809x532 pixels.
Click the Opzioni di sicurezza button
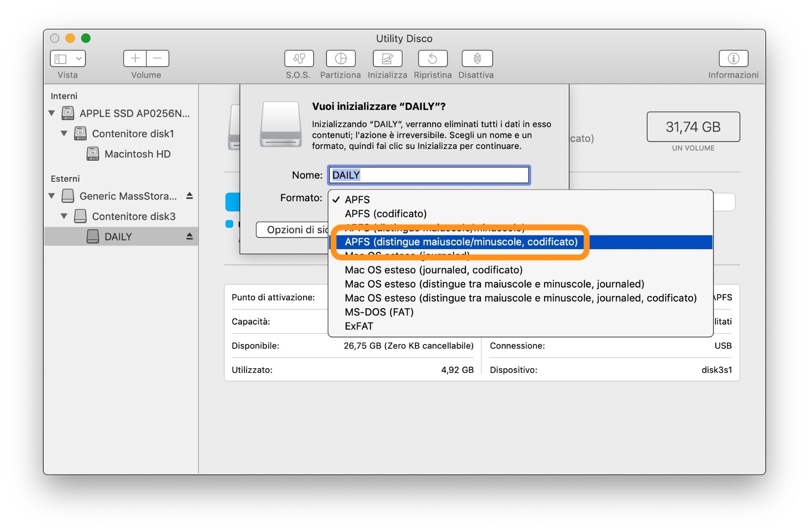tap(292, 230)
